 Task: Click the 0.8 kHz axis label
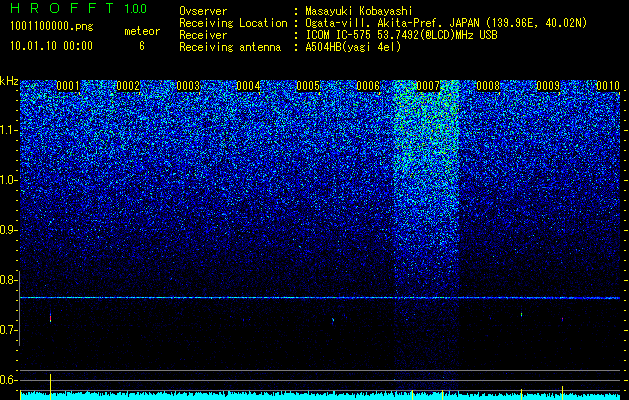(x=7, y=280)
